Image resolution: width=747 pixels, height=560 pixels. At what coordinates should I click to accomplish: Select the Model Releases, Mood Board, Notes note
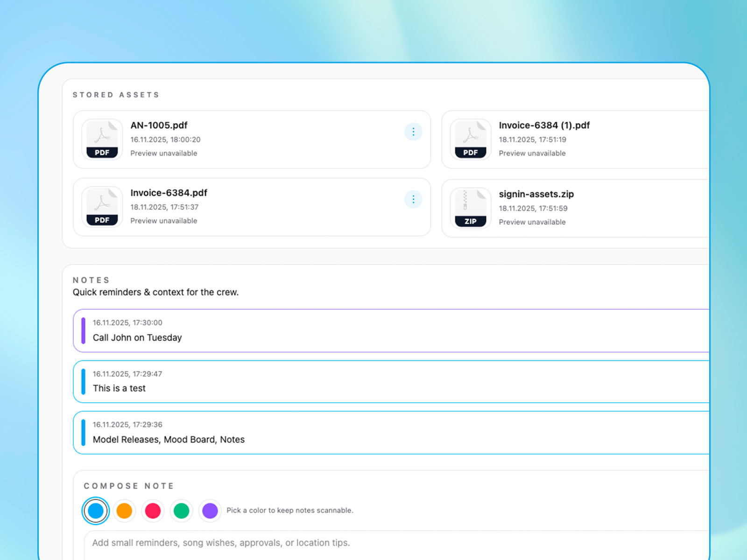pyautogui.click(x=169, y=439)
